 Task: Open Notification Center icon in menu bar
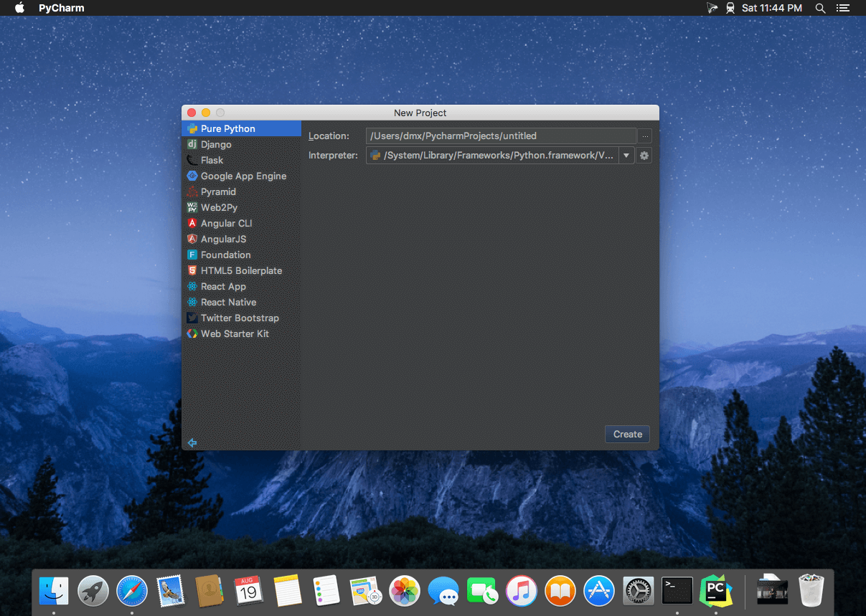pyautogui.click(x=844, y=8)
